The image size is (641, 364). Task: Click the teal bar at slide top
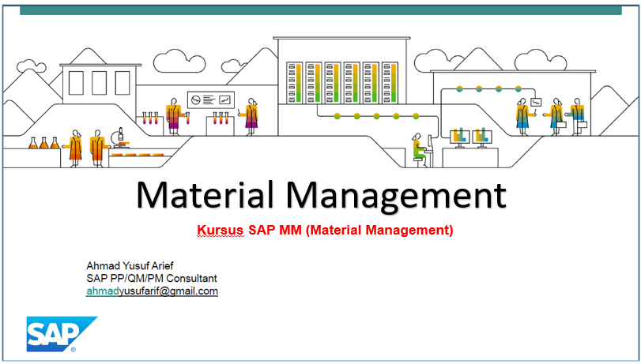click(x=321, y=10)
